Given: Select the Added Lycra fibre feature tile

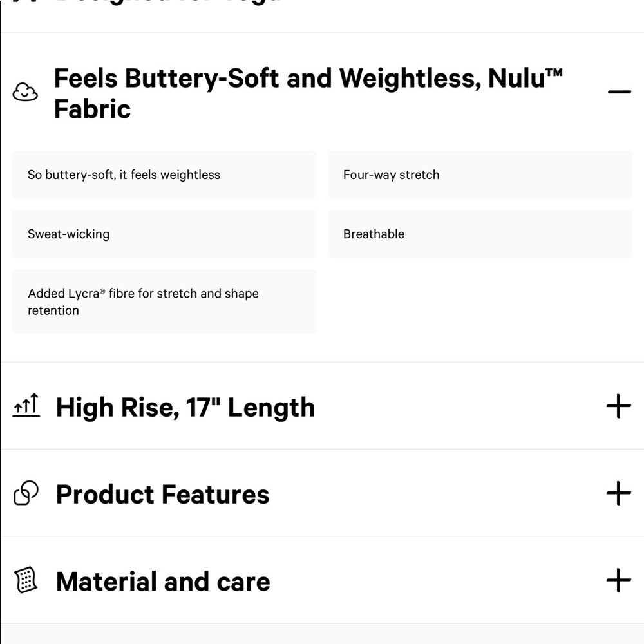Looking at the screenshot, I should pyautogui.click(x=164, y=301).
